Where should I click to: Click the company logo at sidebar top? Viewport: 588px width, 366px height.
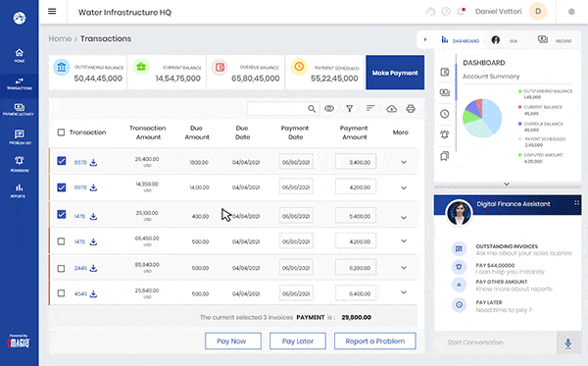click(x=20, y=18)
